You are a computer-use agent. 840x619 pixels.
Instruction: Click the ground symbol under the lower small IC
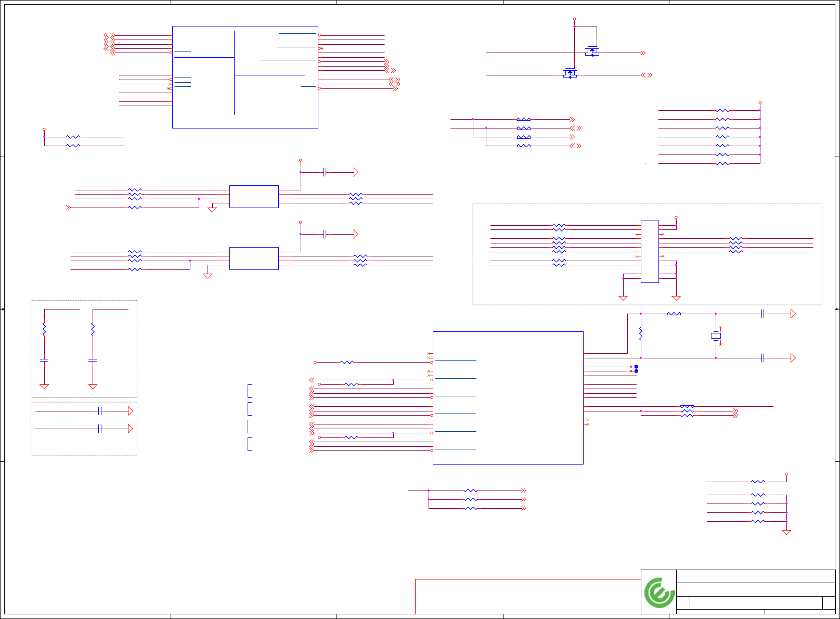click(208, 276)
